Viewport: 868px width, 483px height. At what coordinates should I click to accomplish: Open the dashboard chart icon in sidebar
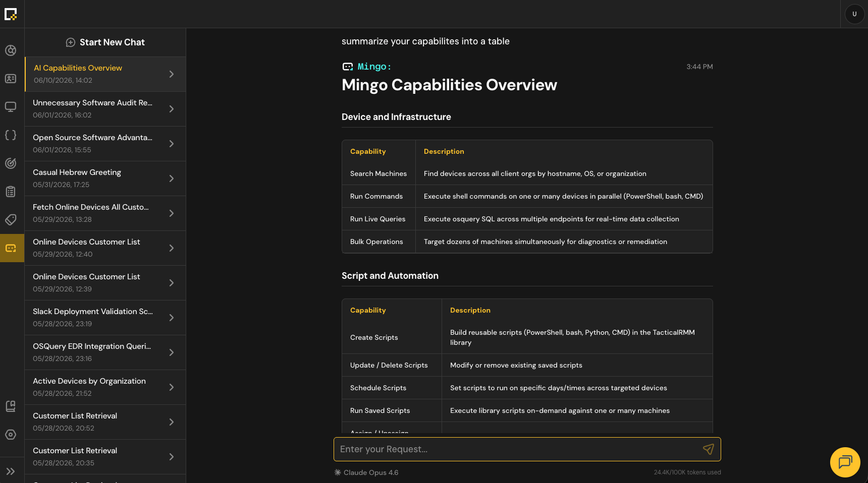pos(11,50)
